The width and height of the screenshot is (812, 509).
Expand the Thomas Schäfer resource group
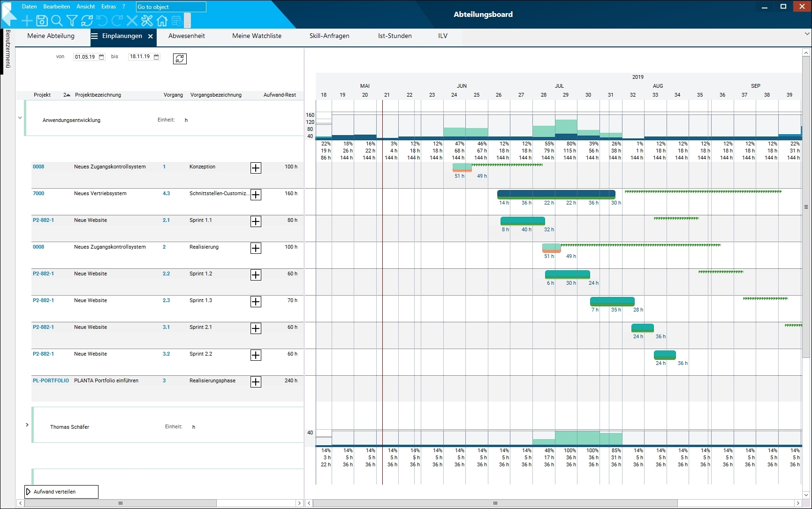click(27, 425)
